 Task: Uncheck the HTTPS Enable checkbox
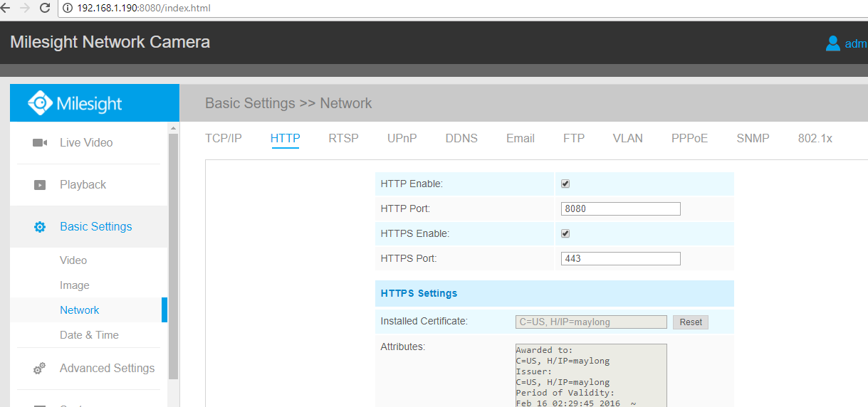point(565,233)
